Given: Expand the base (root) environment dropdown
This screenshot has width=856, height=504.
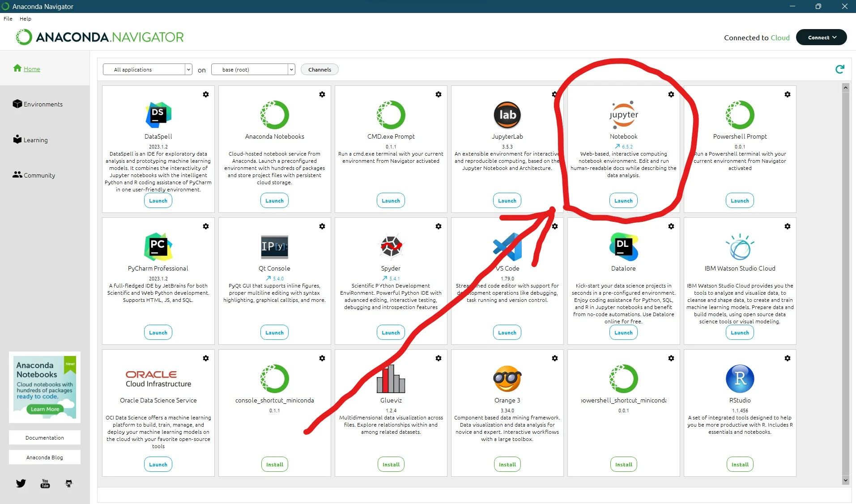Looking at the screenshot, I should point(253,69).
